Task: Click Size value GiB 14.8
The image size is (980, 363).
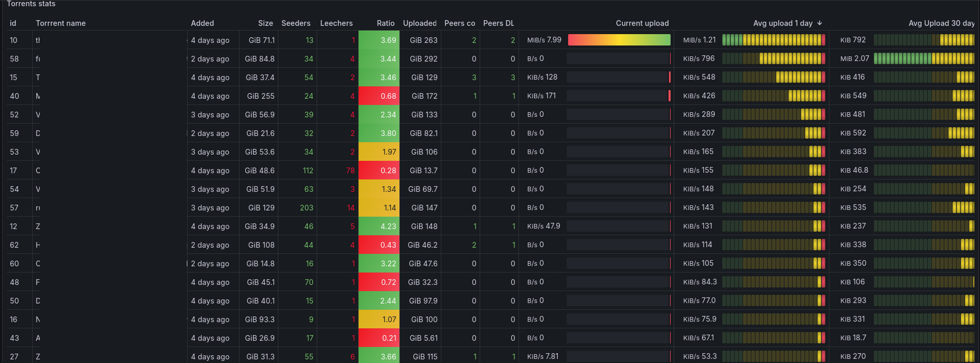Action: point(260,264)
